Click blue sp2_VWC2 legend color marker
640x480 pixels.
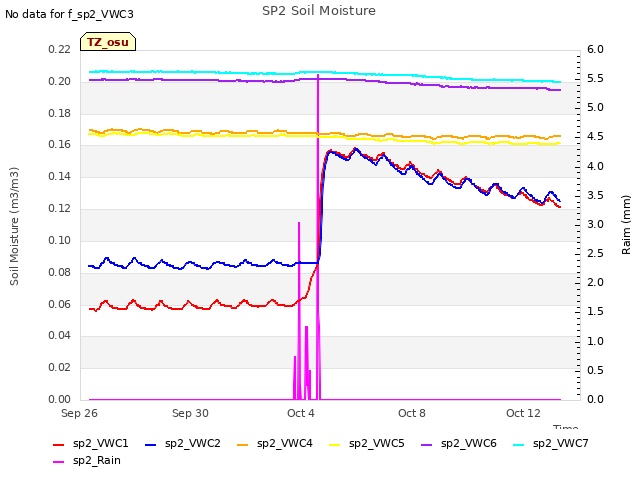point(151,445)
